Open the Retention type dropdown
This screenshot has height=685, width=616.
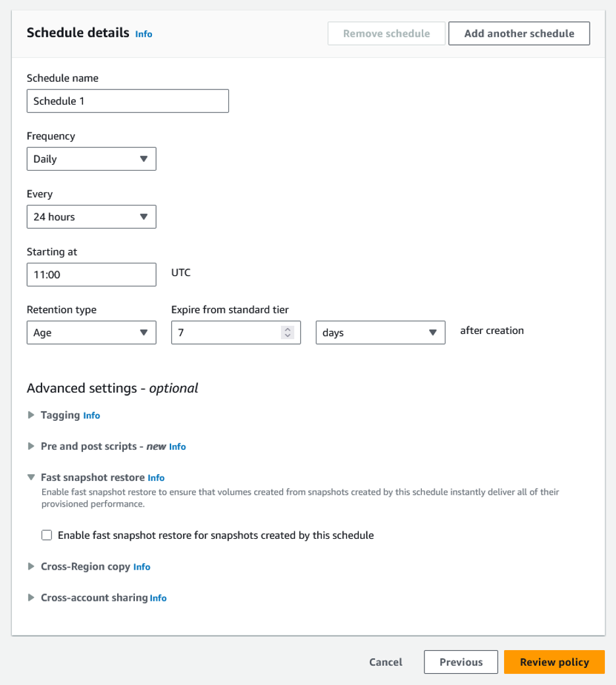91,333
